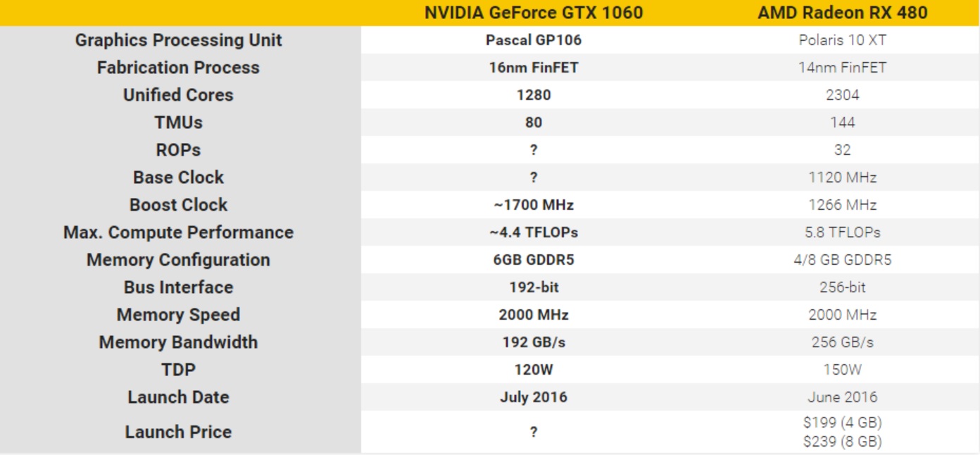Select the TMUs row label
The width and height of the screenshot is (980, 455).
pos(179,123)
